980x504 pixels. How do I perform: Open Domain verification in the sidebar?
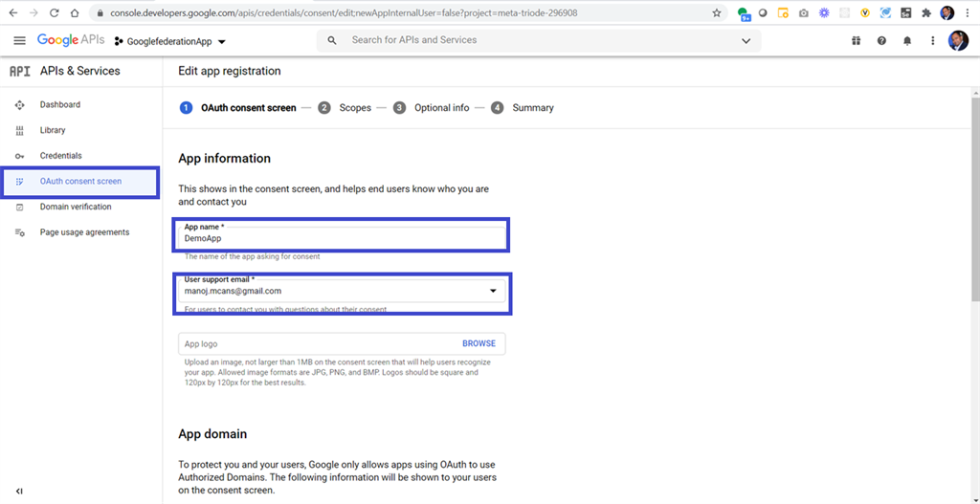(x=76, y=207)
